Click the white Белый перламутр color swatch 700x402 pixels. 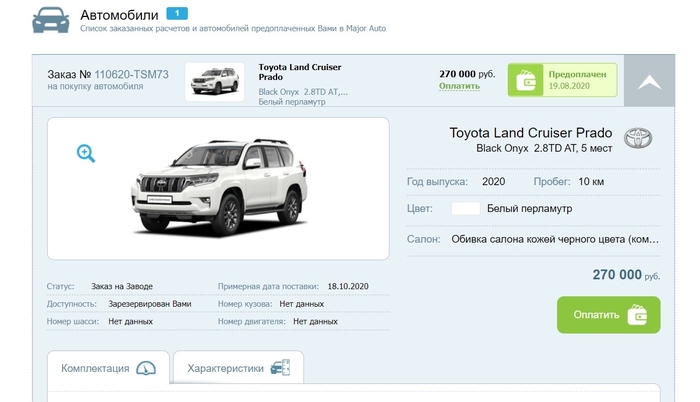tap(465, 209)
